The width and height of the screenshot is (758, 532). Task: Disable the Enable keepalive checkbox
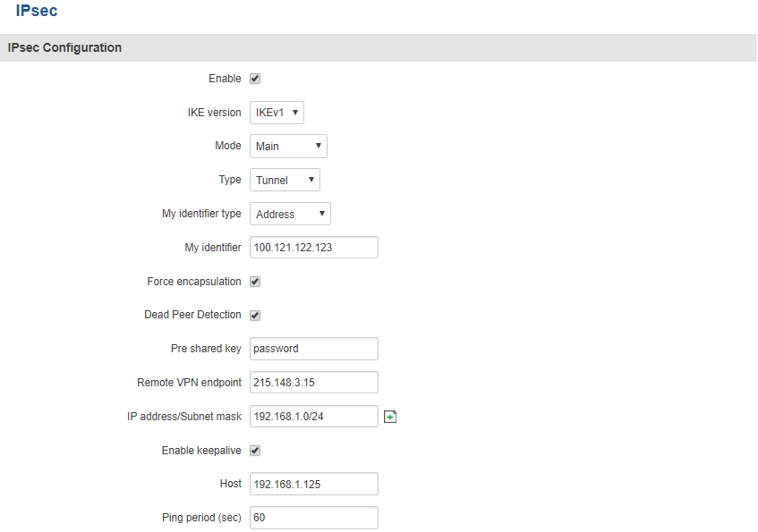255,451
